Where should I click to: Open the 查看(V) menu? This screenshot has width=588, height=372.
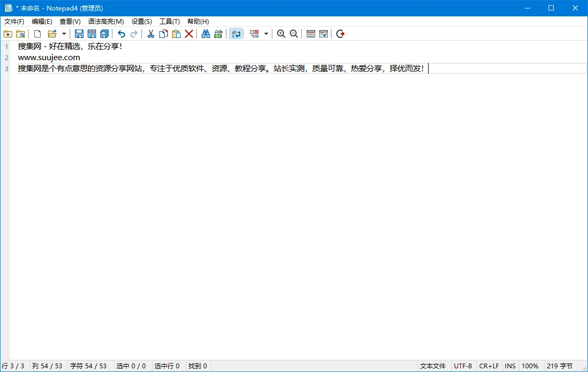(70, 22)
